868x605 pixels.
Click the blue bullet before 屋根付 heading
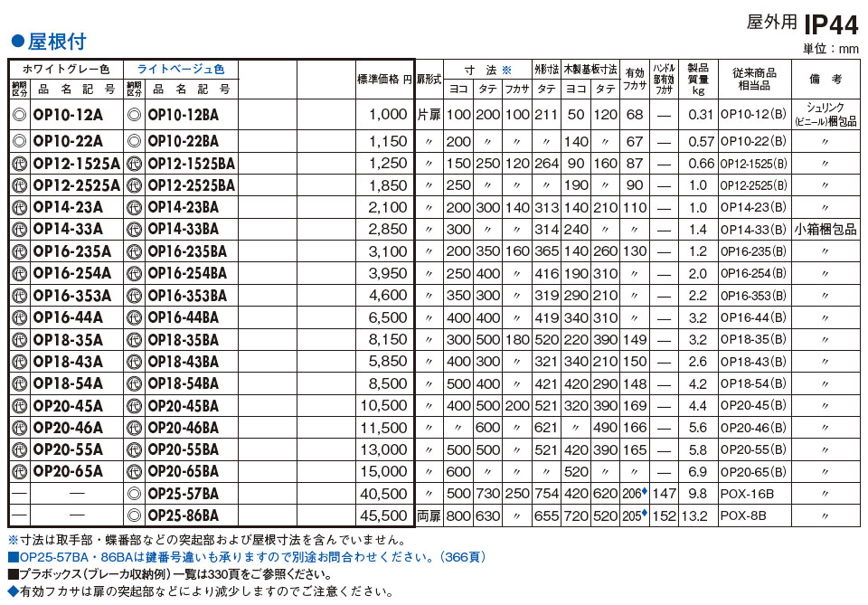pos(15,42)
